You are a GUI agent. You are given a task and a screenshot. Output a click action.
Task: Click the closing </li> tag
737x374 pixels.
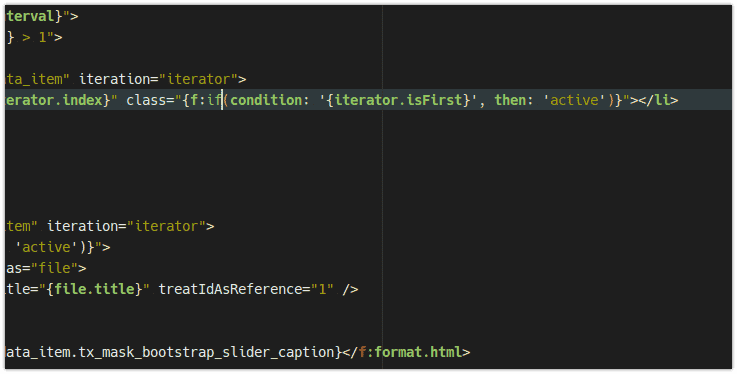pyautogui.click(x=662, y=100)
